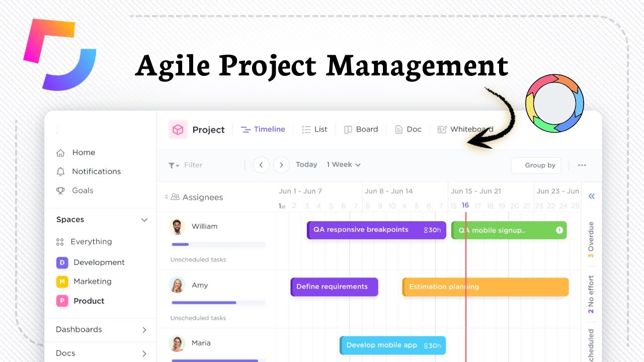Click Amy's workload progress bar
The width and height of the screenshot is (644, 362).
(218, 303)
